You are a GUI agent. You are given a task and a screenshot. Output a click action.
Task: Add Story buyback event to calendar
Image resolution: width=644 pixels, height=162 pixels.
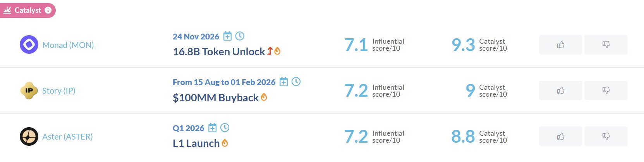284,82
